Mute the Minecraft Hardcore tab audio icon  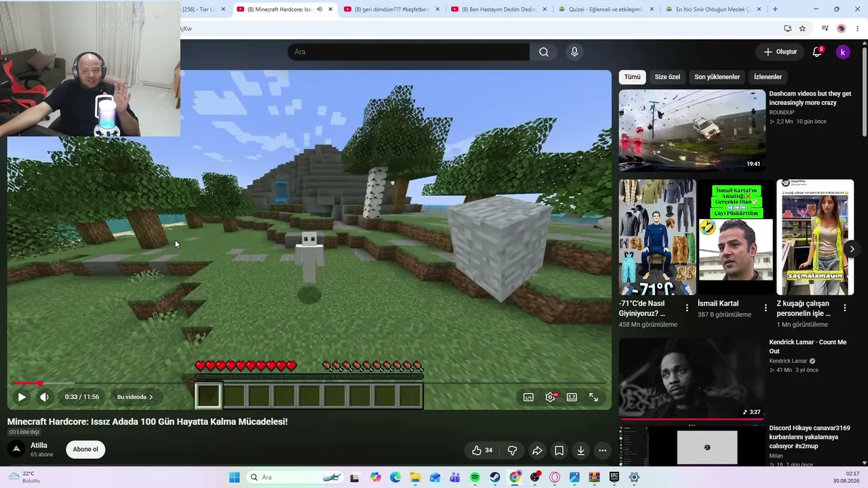[319, 9]
